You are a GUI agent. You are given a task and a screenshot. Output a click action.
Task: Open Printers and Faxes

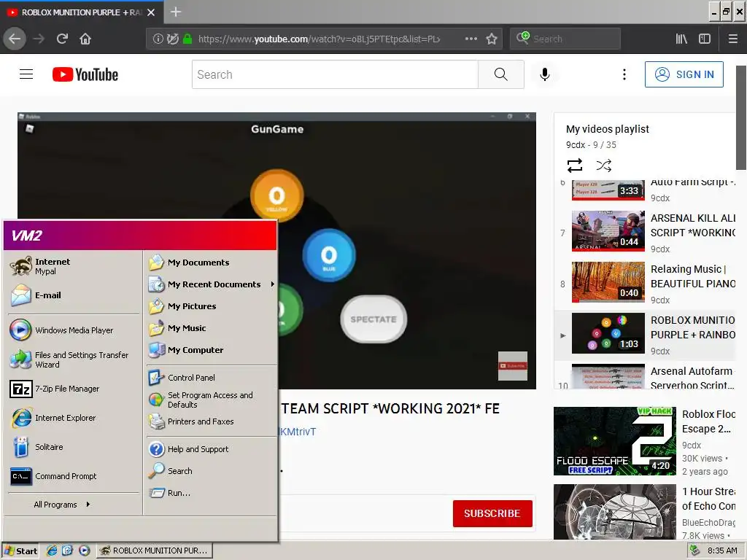211,421
